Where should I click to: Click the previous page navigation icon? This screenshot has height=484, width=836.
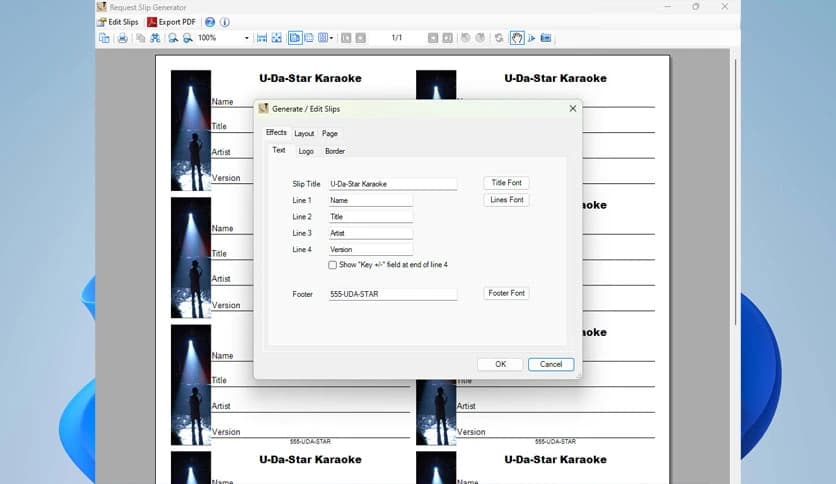pyautogui.click(x=360, y=38)
